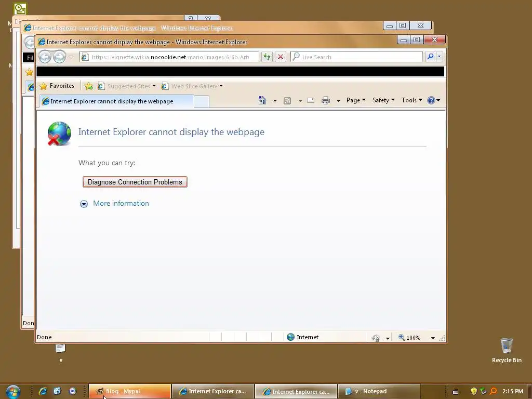Click the Search magnifier button

(x=430, y=57)
